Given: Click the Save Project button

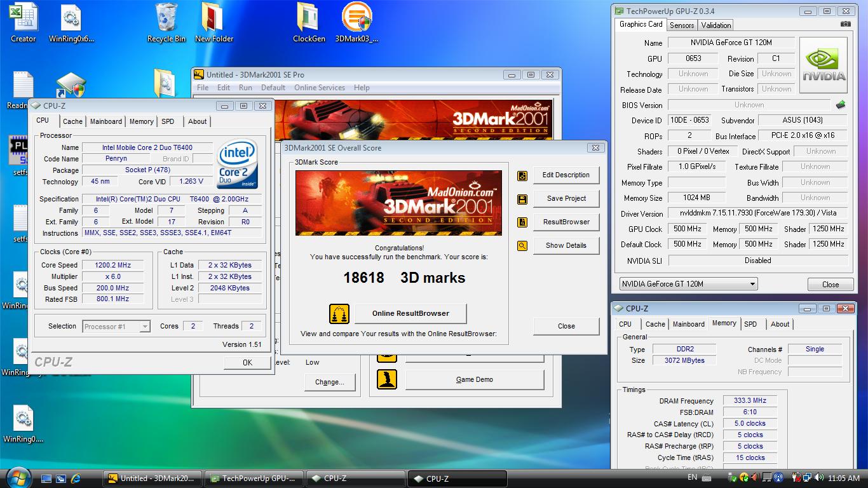Looking at the screenshot, I should pos(566,198).
